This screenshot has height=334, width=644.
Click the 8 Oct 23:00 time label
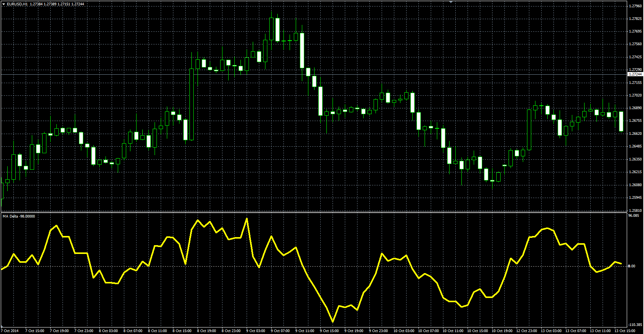[x=231, y=331]
